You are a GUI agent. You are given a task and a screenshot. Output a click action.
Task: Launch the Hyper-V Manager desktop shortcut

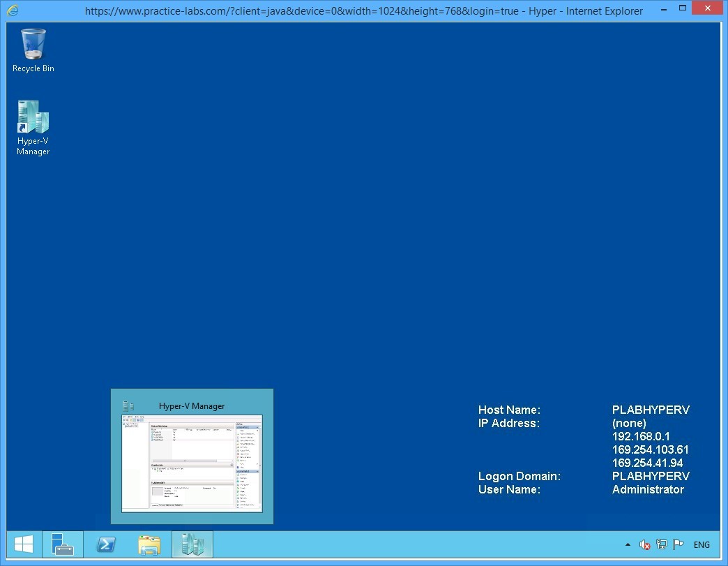[33, 117]
